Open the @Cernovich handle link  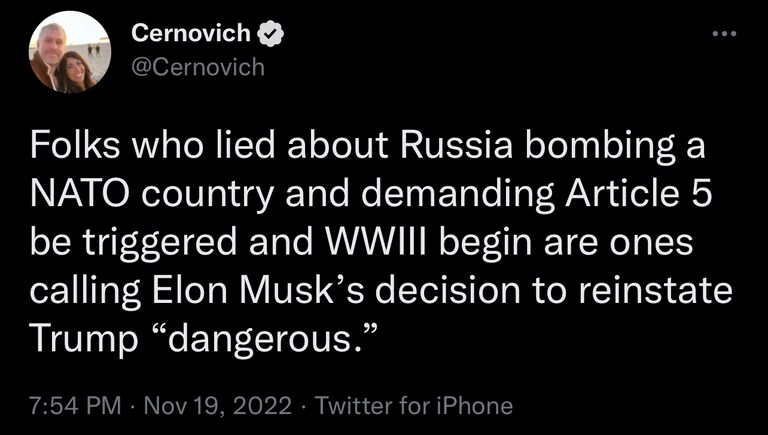198,67
